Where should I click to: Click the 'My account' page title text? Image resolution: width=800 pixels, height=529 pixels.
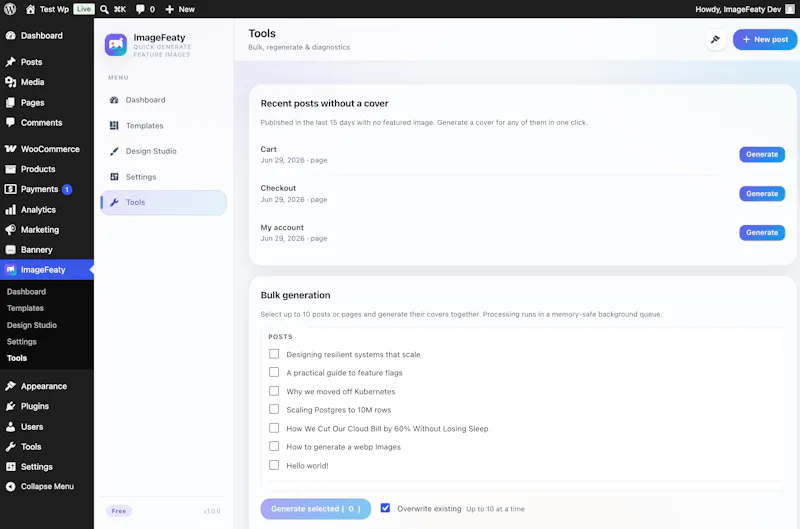[282, 228]
